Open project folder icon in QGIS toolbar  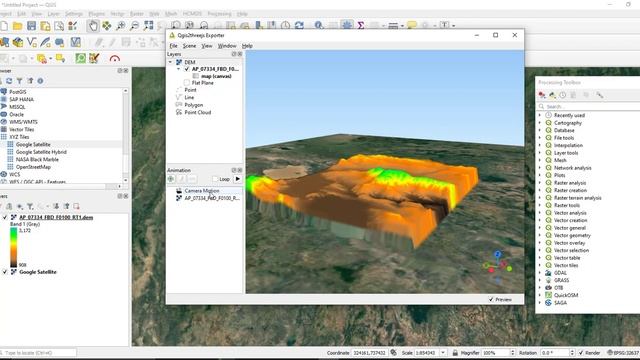tap(17, 26)
